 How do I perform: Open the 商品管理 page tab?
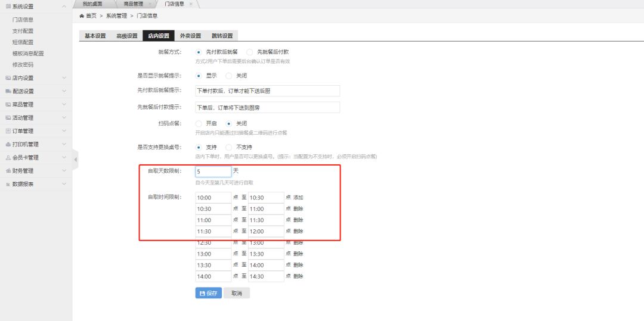tap(133, 4)
